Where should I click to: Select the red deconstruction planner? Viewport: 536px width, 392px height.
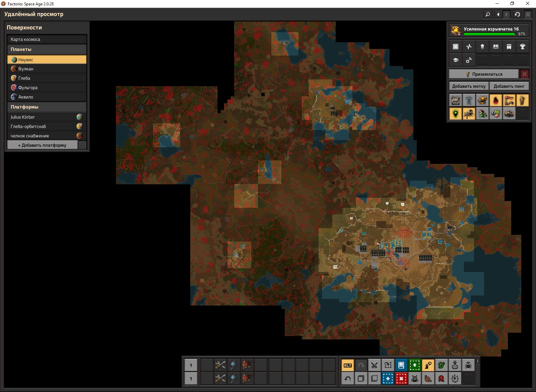(401, 379)
